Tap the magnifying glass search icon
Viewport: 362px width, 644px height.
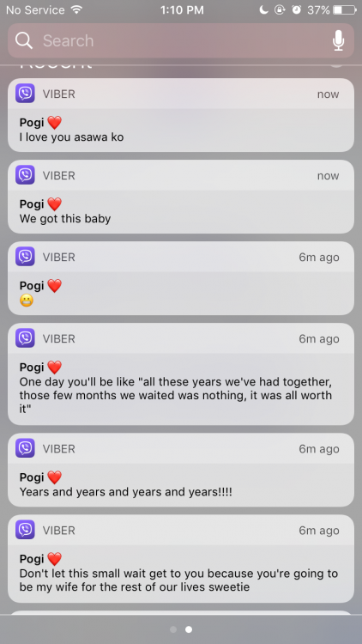[24, 40]
